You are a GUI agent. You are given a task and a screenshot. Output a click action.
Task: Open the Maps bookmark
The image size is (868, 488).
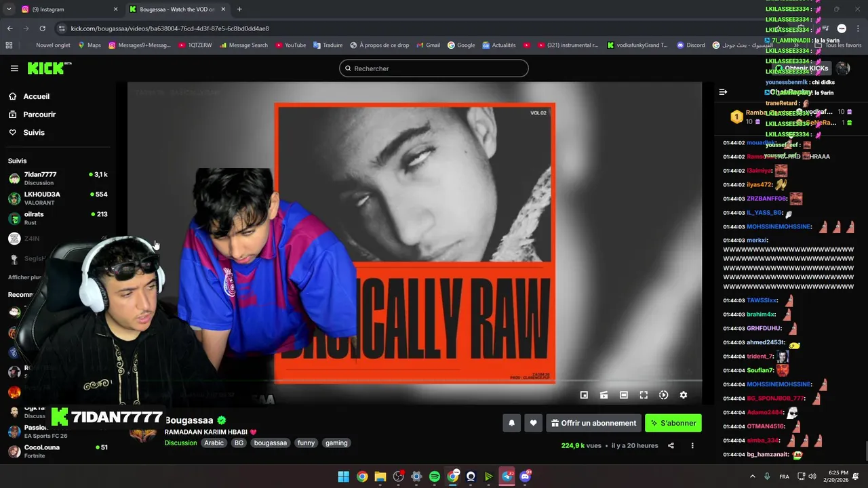[90, 45]
